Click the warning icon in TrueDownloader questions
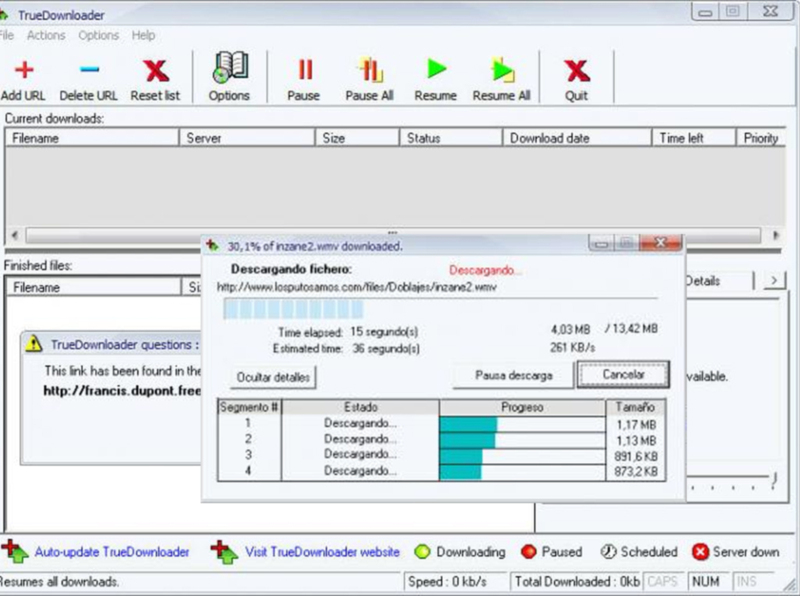This screenshot has width=800, height=596. 34,343
